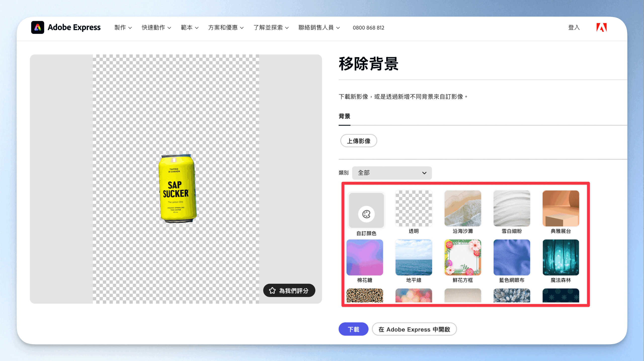Viewport: 644px width, 361px height.
Task: Pick the 鮮花方框 flower frame background
Action: [462, 257]
